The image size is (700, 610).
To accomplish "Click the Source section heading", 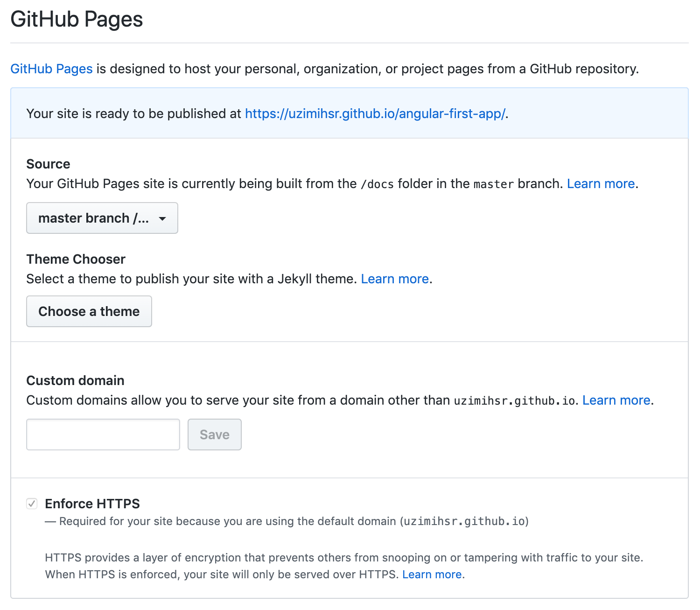I will pyautogui.click(x=49, y=164).
